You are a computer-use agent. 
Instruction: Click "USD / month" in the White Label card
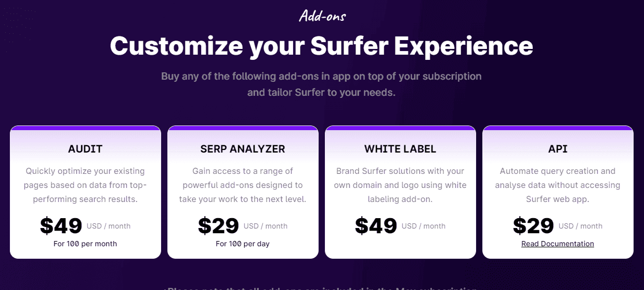point(423,226)
